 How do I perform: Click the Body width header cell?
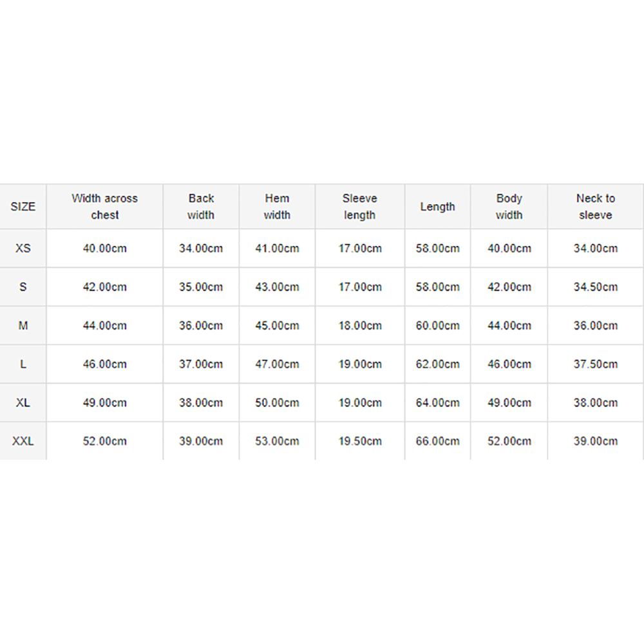tap(509, 207)
